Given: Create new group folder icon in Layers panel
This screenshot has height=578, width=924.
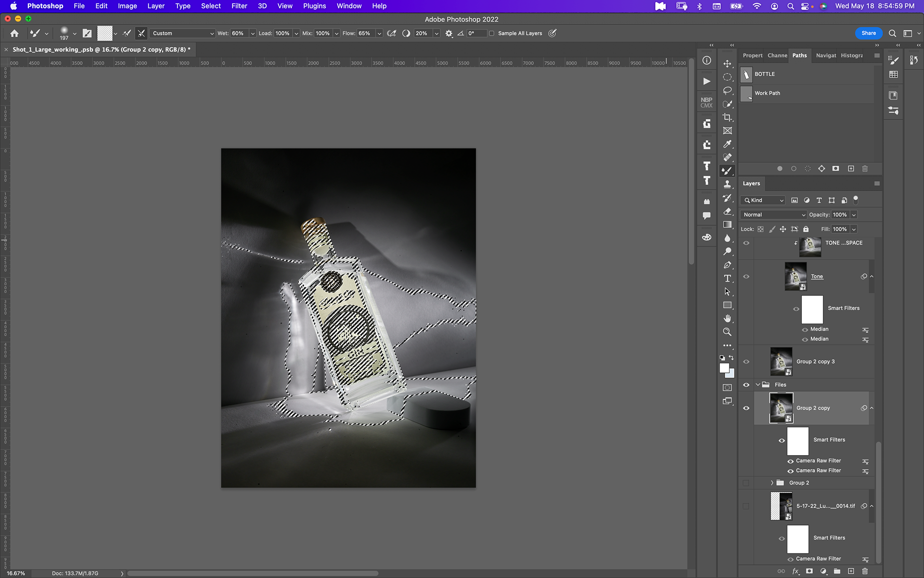Looking at the screenshot, I should [837, 571].
